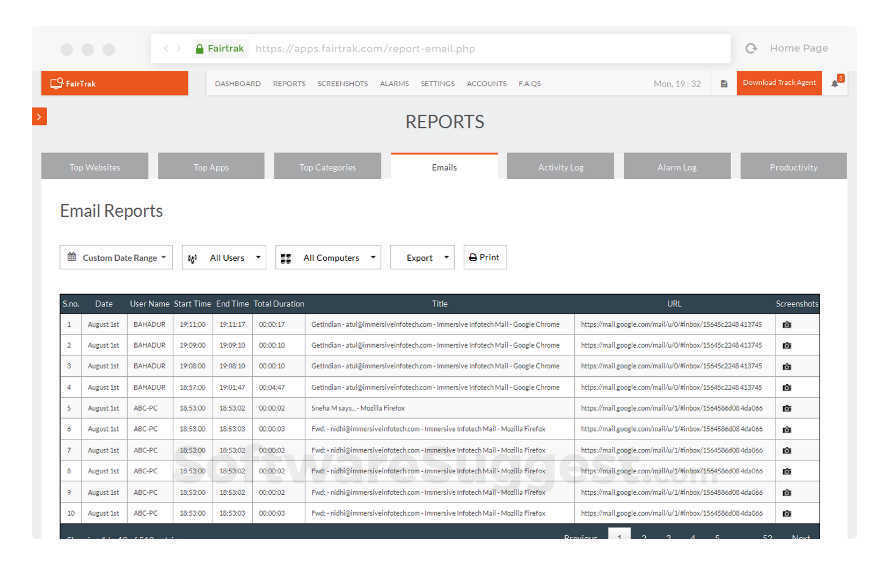The image size is (890, 563).
Task: Click the FairTrak logo
Action: 73,83
